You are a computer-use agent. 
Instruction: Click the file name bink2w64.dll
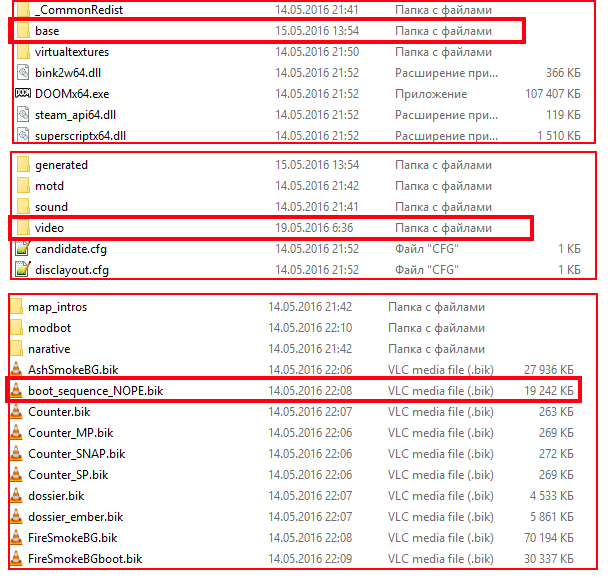[68, 73]
